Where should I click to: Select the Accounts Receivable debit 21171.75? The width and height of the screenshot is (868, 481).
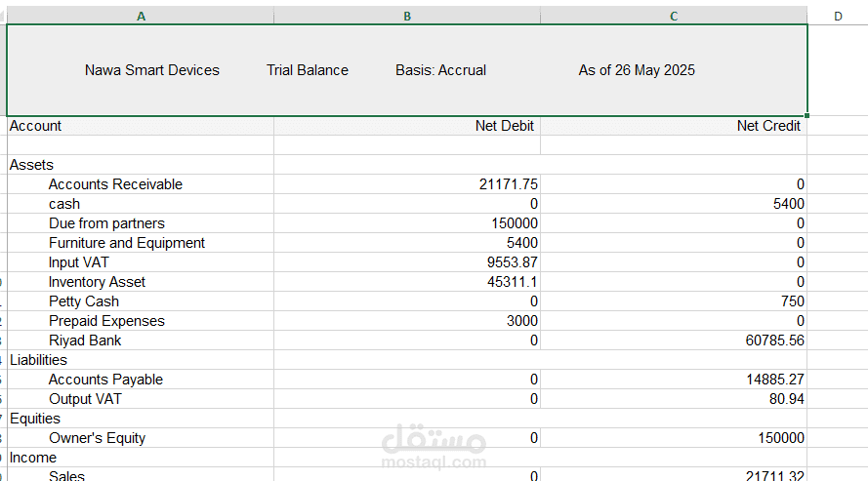click(407, 184)
